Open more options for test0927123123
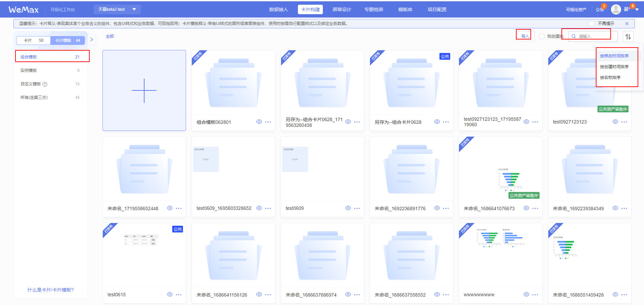This screenshot has height=305, width=644. click(624, 122)
